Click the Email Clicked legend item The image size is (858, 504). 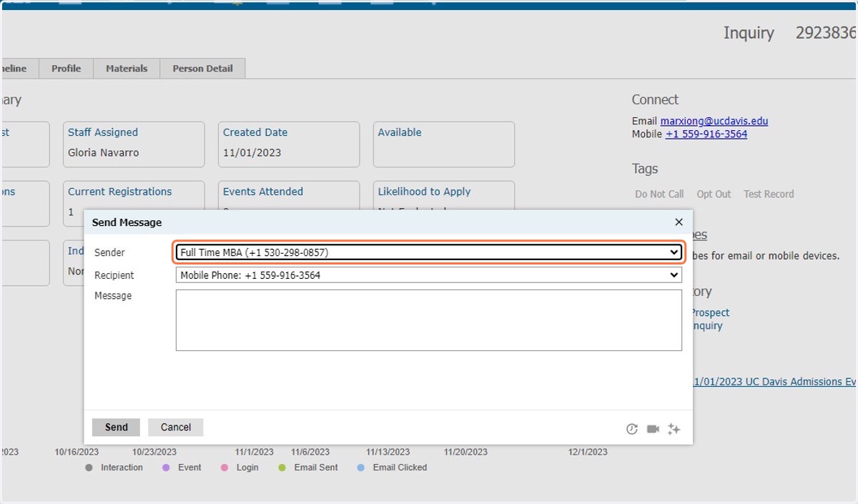(x=392, y=468)
